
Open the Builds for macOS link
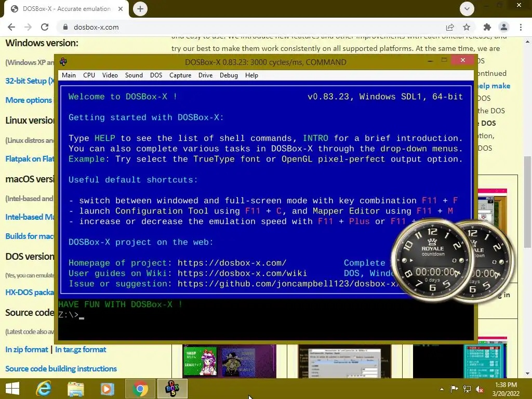pyautogui.click(x=30, y=236)
